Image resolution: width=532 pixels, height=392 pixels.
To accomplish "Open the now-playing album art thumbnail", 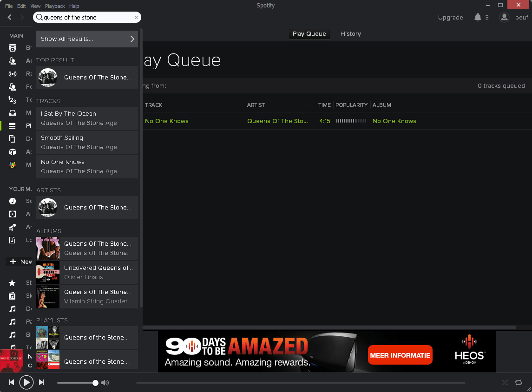I will (x=12, y=360).
